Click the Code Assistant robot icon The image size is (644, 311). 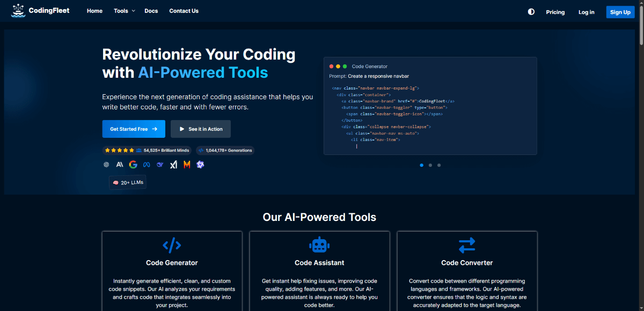(x=319, y=245)
